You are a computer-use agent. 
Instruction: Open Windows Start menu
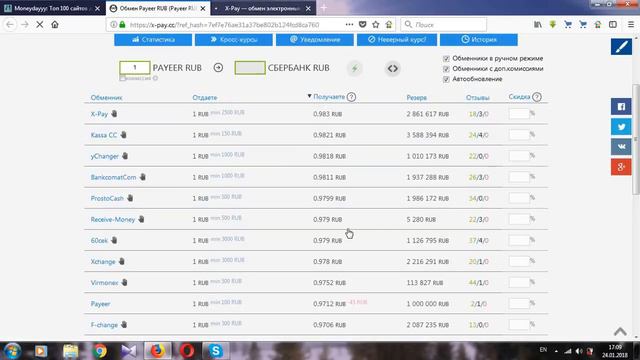click(x=12, y=351)
